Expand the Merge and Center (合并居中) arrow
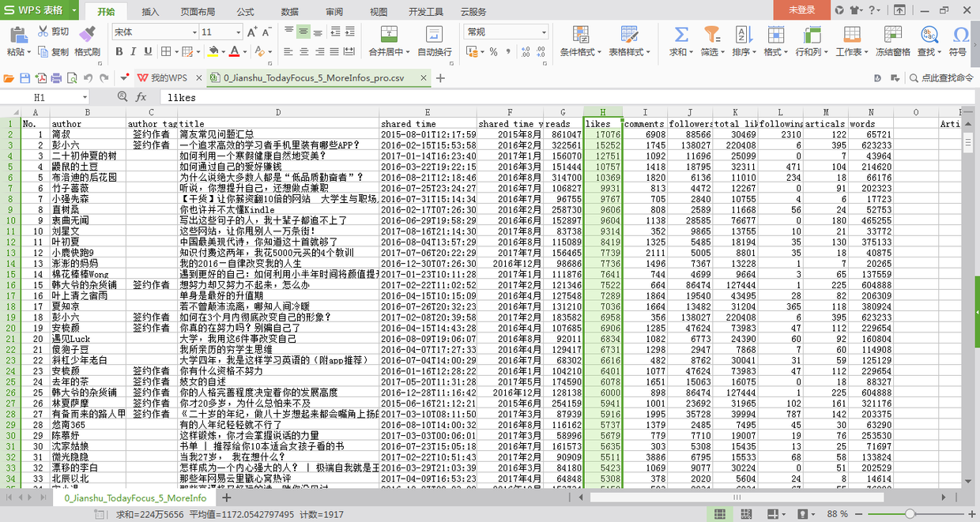 (x=408, y=52)
